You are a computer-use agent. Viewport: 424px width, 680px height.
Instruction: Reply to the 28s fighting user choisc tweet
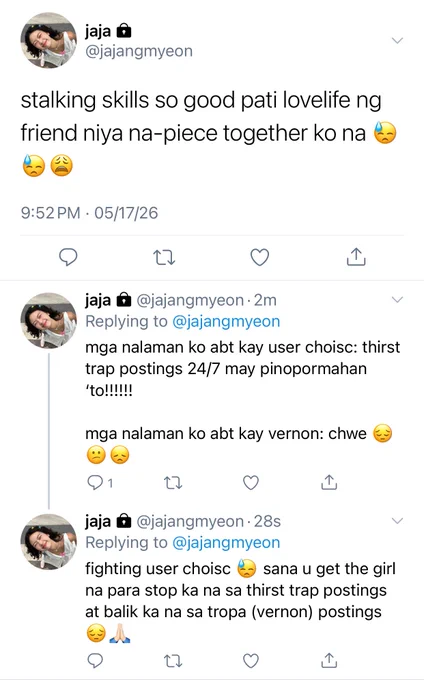coord(95,660)
